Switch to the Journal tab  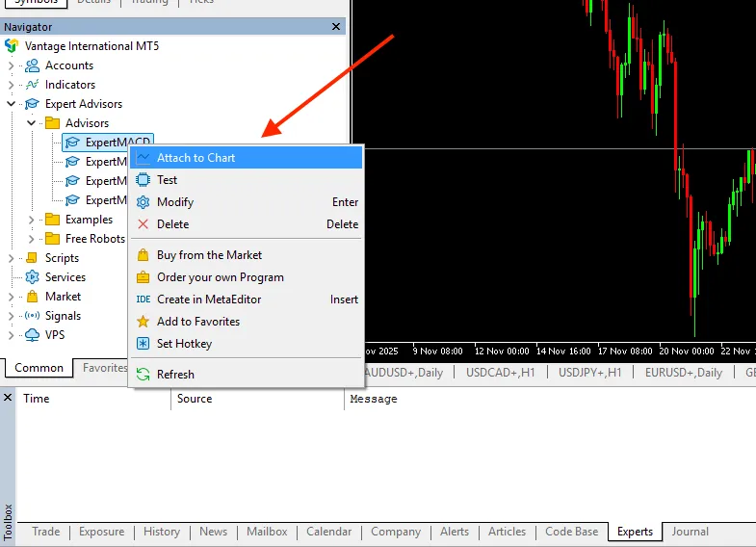690,532
